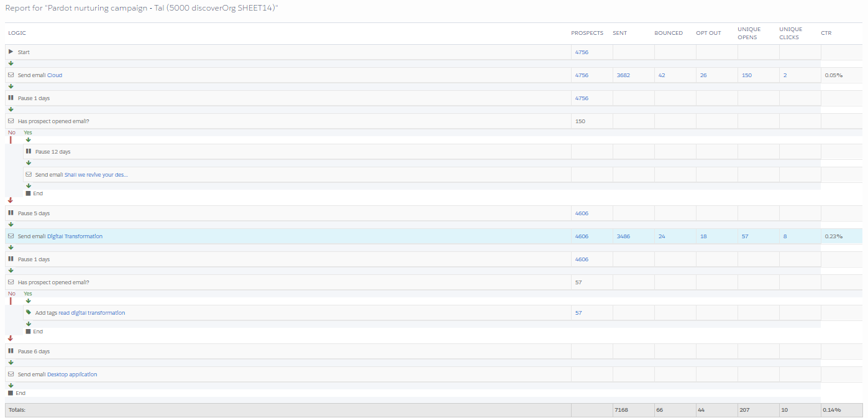
Task: Click pause icon next to Pause 6 days
Action: [x=11, y=351]
